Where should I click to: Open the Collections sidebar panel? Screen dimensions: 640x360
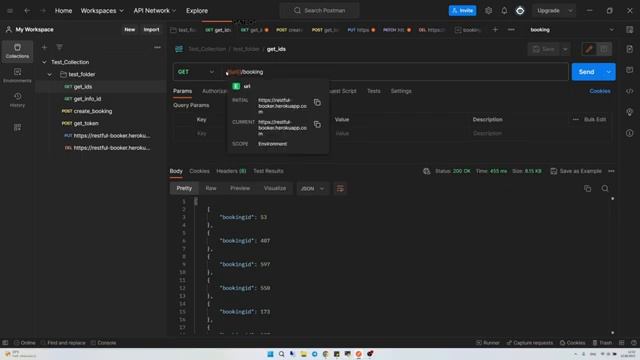[x=17, y=51]
